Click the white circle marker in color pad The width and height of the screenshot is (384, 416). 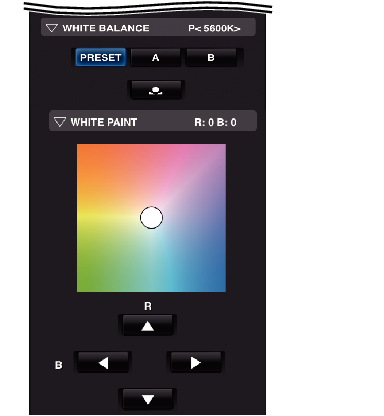tap(151, 218)
